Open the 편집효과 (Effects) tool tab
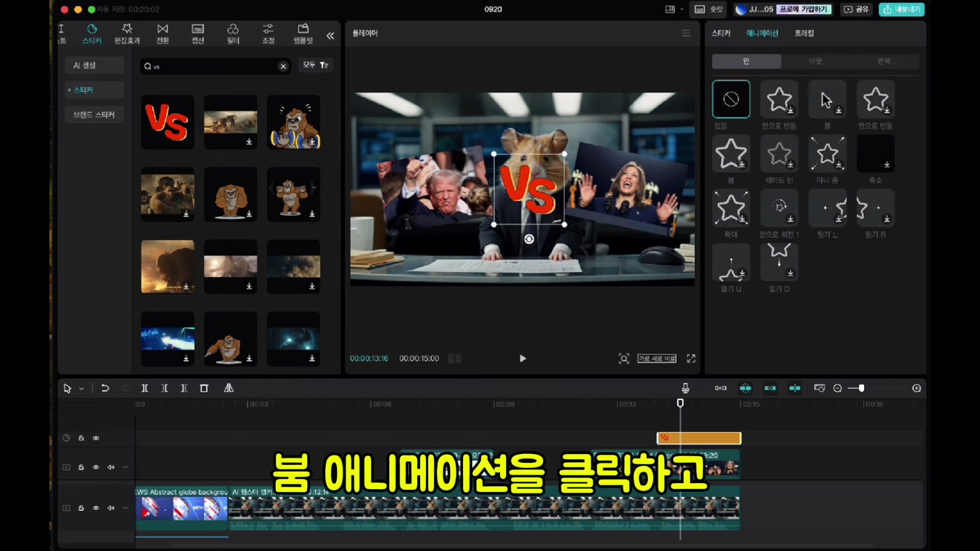The image size is (980, 551). pos(127,34)
